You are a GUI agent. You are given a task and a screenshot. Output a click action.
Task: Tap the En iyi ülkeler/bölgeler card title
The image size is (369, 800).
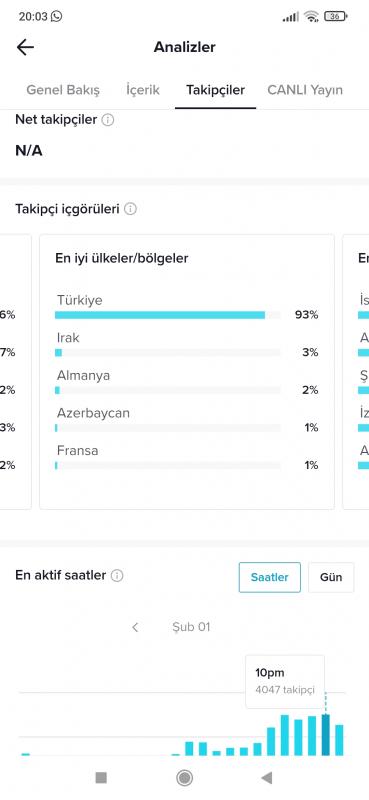click(x=122, y=258)
